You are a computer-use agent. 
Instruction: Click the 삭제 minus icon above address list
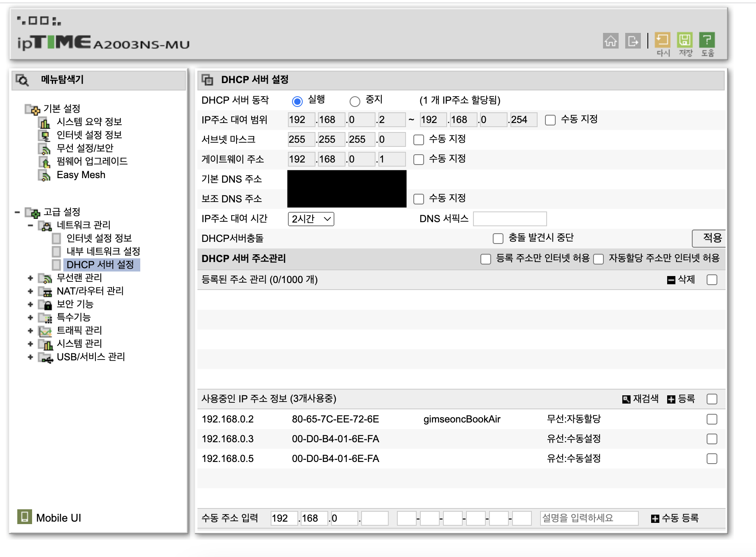(x=672, y=279)
